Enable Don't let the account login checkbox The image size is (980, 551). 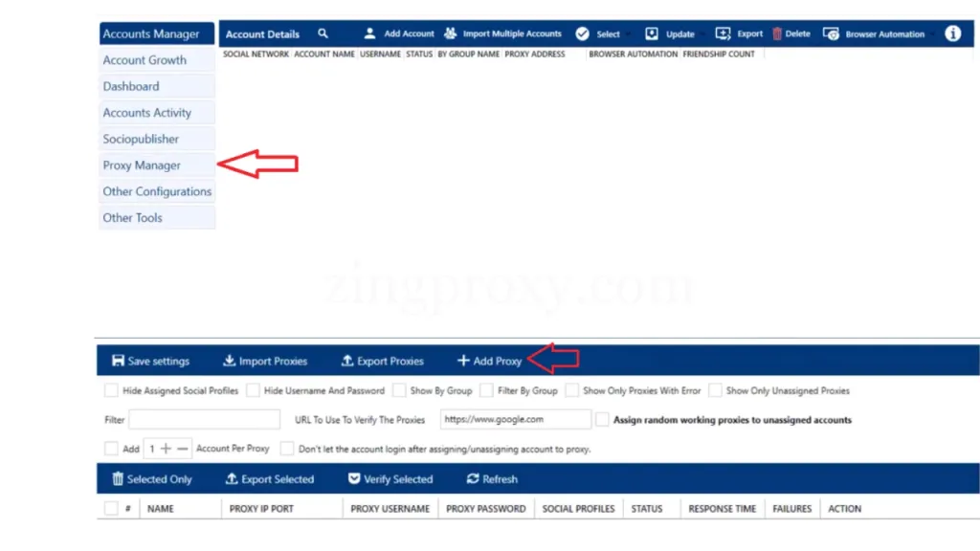coord(287,449)
